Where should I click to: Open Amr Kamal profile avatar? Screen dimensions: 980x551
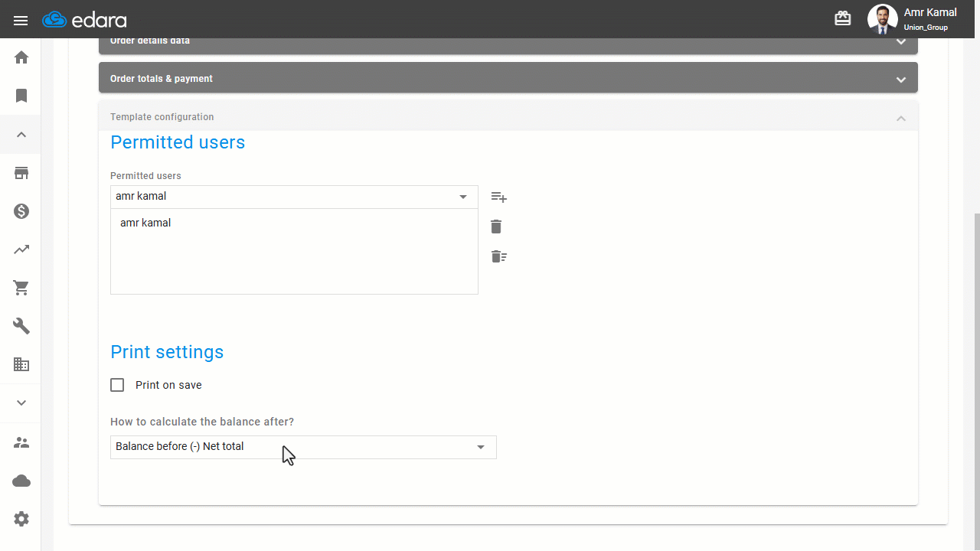pyautogui.click(x=882, y=19)
